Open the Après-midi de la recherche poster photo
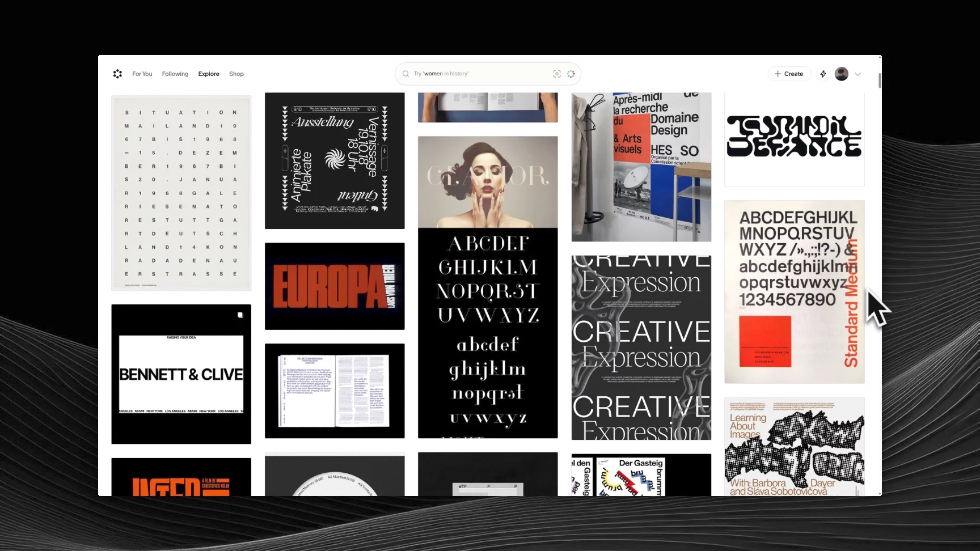The height and width of the screenshot is (551, 980). point(641,167)
